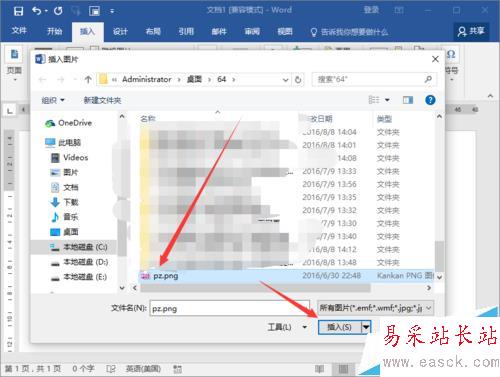Click the file list horizontal scrollbar
Screen dimensions: 500x377
(255, 288)
